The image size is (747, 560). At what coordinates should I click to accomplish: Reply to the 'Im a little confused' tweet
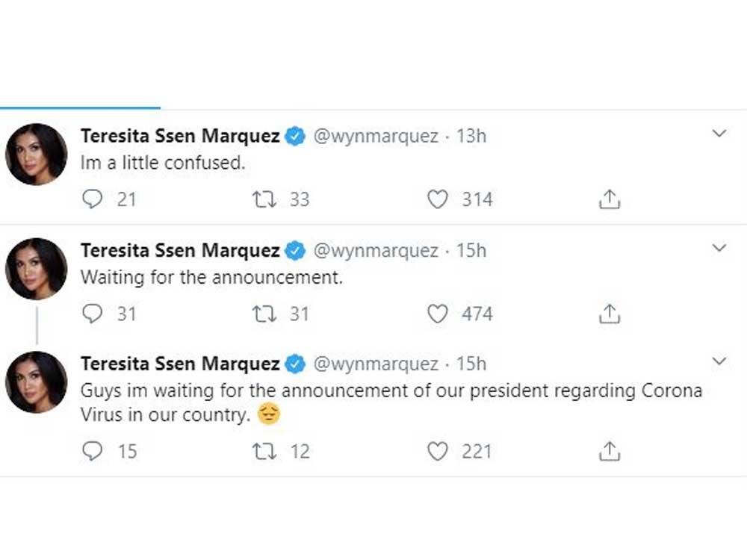[x=91, y=199]
